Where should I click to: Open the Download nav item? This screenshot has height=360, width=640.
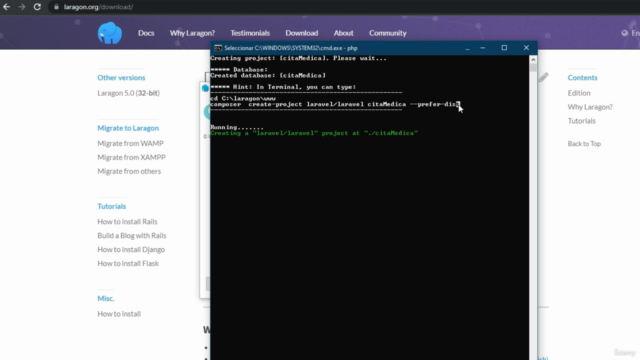(x=302, y=33)
